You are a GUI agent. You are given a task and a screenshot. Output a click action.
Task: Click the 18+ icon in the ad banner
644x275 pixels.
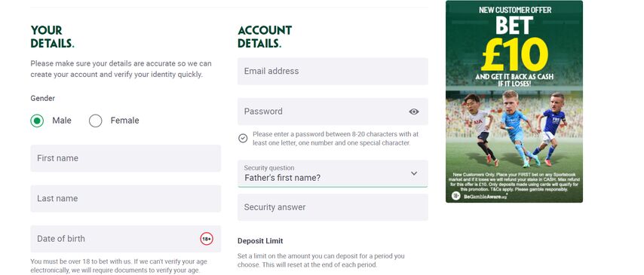[456, 196]
